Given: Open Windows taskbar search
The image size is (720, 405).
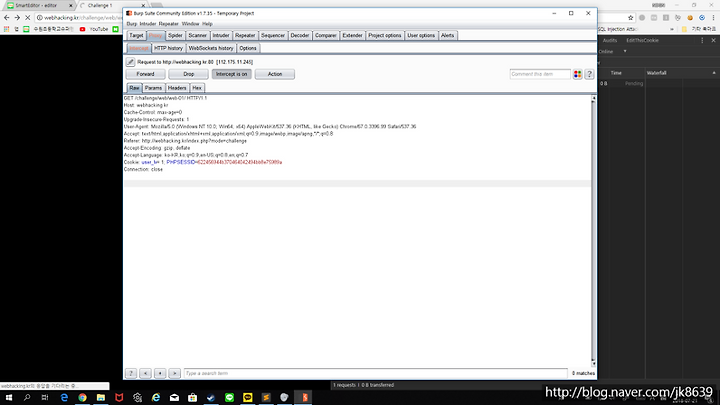Looking at the screenshot, I should [x=27, y=398].
